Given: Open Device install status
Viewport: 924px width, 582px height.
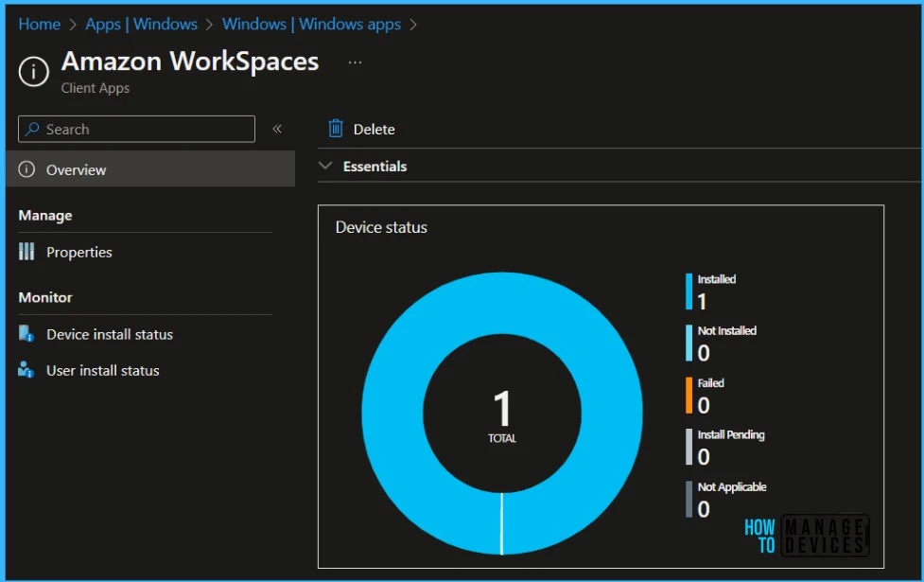Looking at the screenshot, I should (110, 334).
